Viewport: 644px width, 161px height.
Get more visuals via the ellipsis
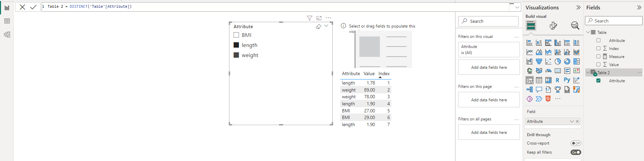click(558, 99)
